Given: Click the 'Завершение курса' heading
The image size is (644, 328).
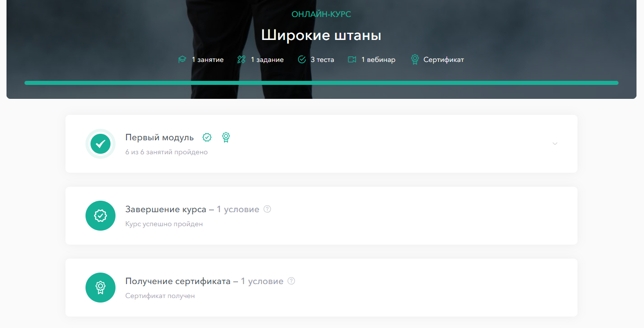Looking at the screenshot, I should pyautogui.click(x=165, y=209).
